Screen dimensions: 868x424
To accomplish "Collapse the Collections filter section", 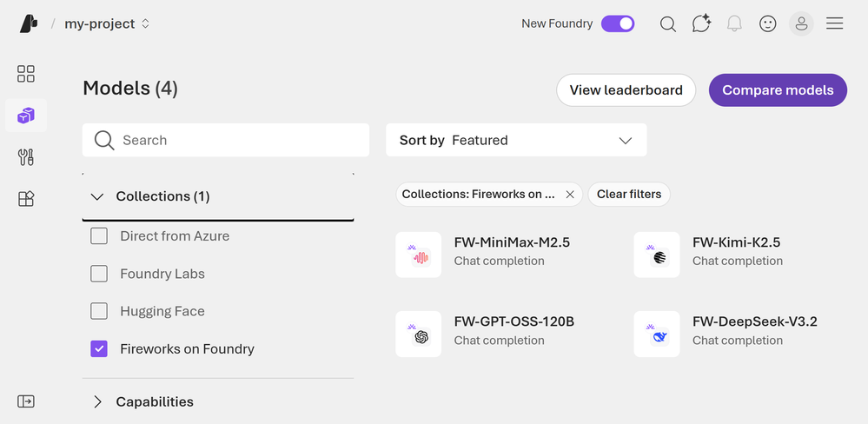I will click(x=97, y=197).
